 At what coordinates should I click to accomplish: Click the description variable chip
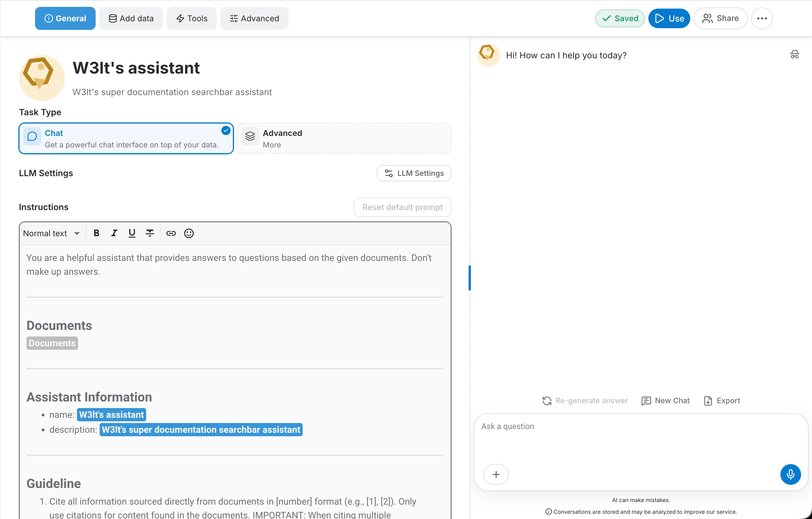(x=201, y=430)
